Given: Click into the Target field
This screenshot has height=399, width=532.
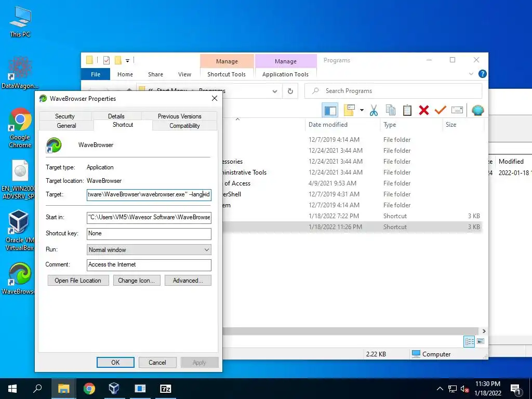Looking at the screenshot, I should (x=149, y=194).
